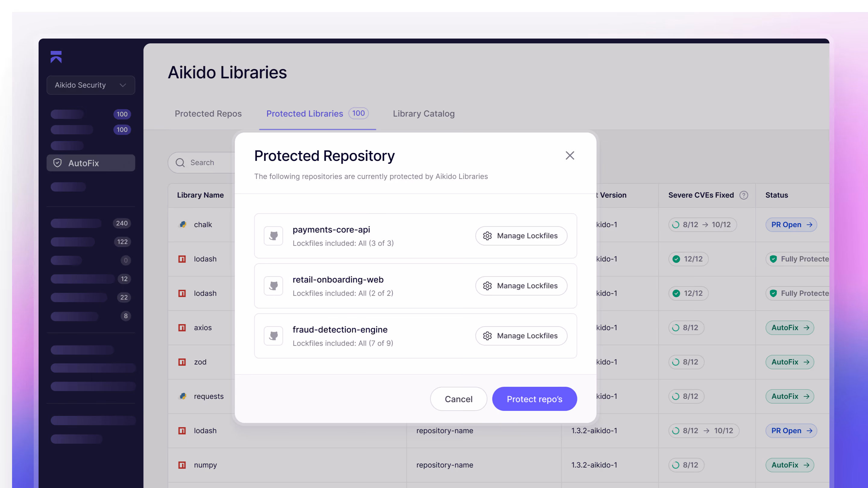868x488 pixels.
Task: Click the npm icon beside axios
Action: click(182, 328)
